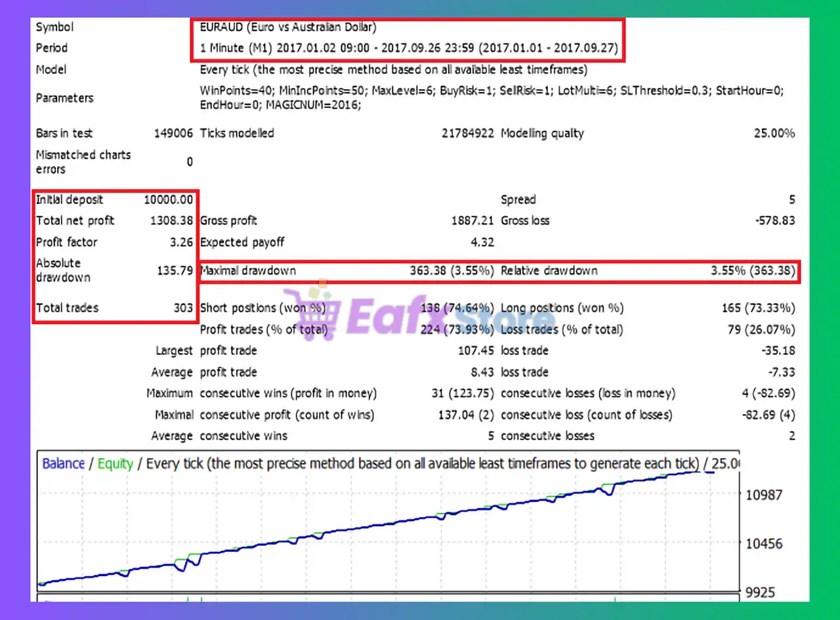Click the Ticks modelled value 21784922
Image resolution: width=840 pixels, height=620 pixels.
(468, 133)
